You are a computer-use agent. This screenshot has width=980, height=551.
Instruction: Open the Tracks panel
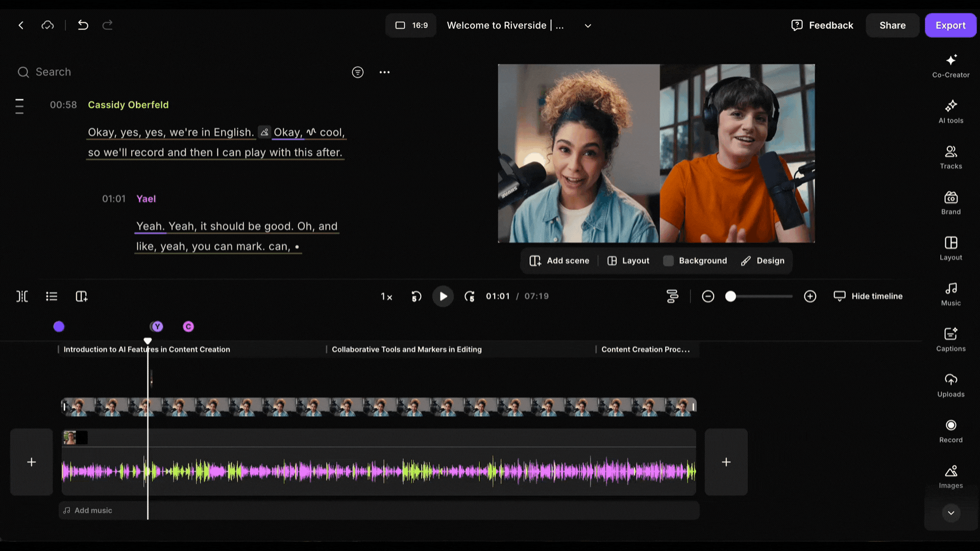(x=950, y=157)
